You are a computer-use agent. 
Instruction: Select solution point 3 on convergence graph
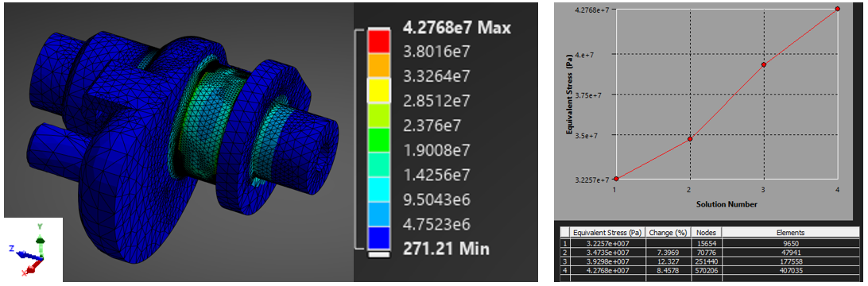tap(764, 64)
